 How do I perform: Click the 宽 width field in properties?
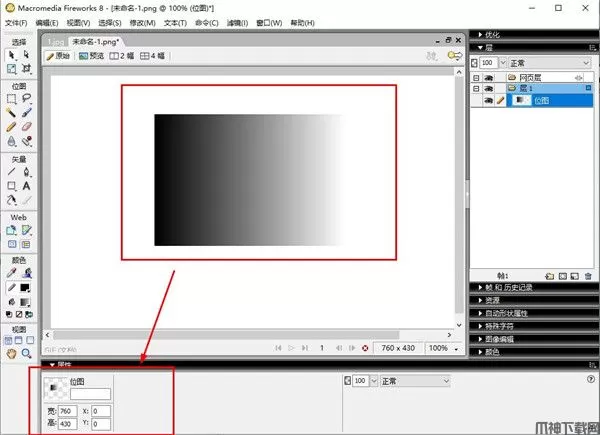(68, 411)
